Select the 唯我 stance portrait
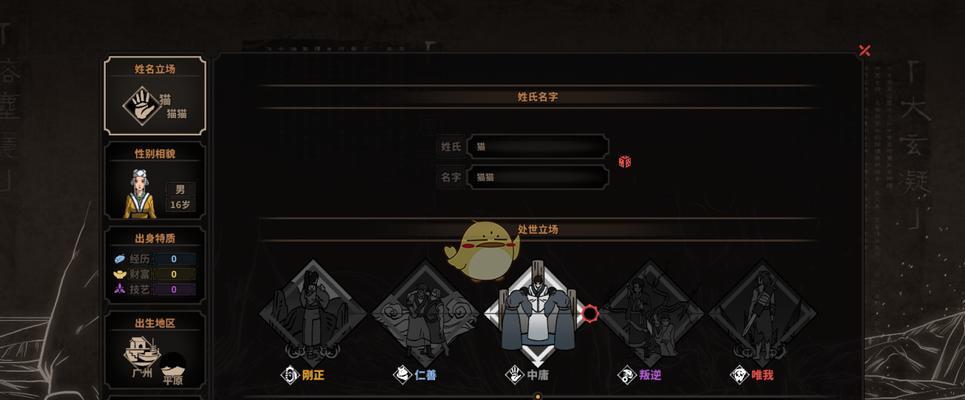 tap(762, 313)
